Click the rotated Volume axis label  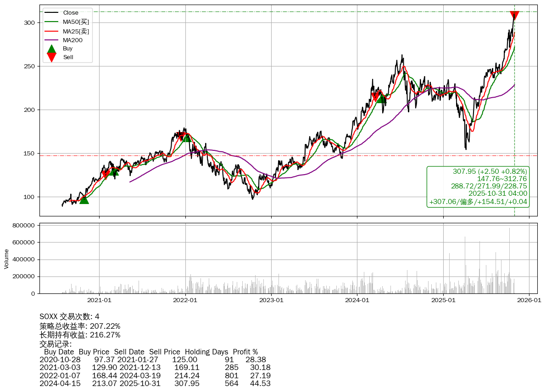click(x=6, y=259)
